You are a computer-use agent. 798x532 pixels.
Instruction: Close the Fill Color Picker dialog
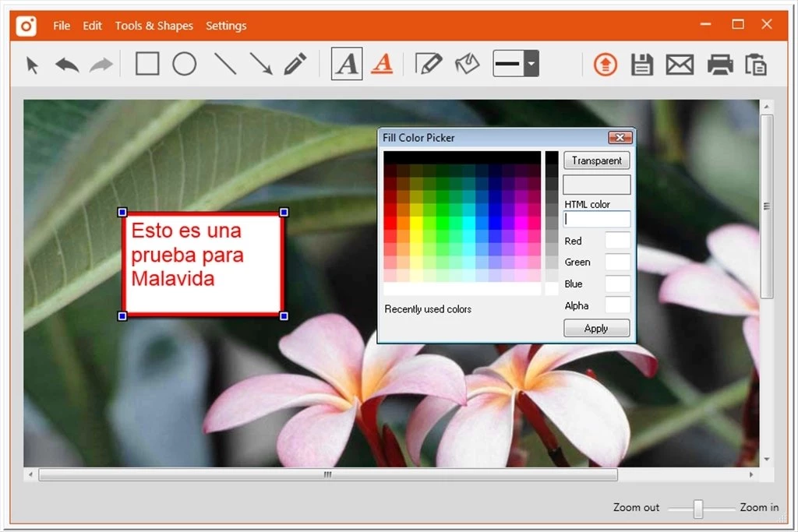(620, 138)
